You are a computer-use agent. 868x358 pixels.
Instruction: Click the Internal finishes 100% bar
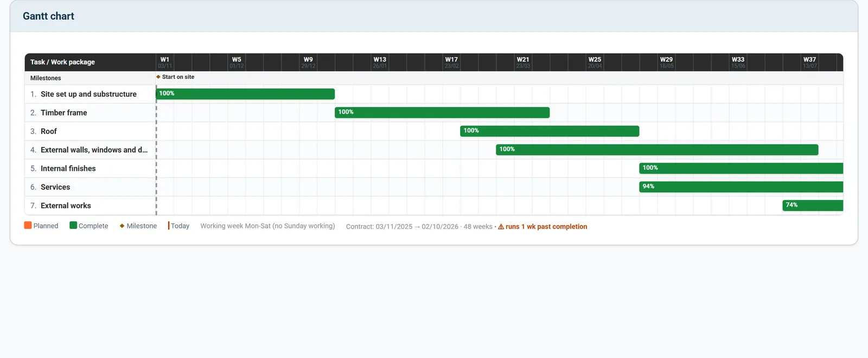741,168
